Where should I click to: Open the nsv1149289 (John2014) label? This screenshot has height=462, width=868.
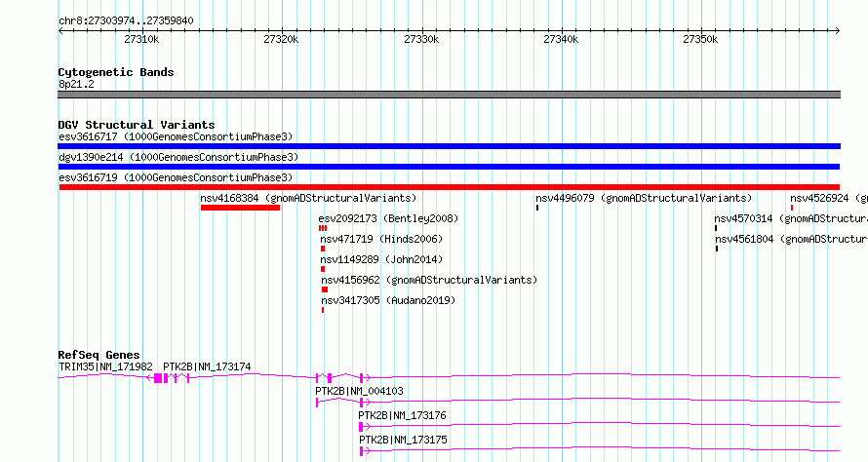pyautogui.click(x=381, y=259)
